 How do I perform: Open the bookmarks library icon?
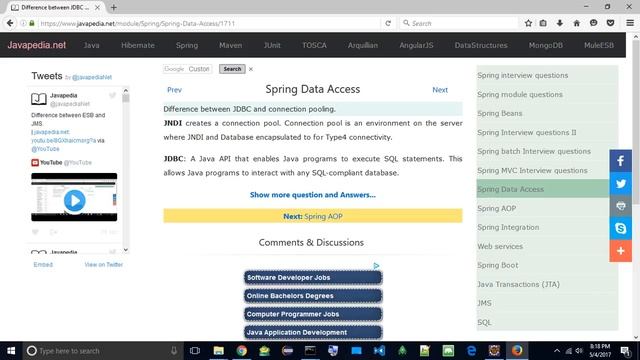click(543, 23)
